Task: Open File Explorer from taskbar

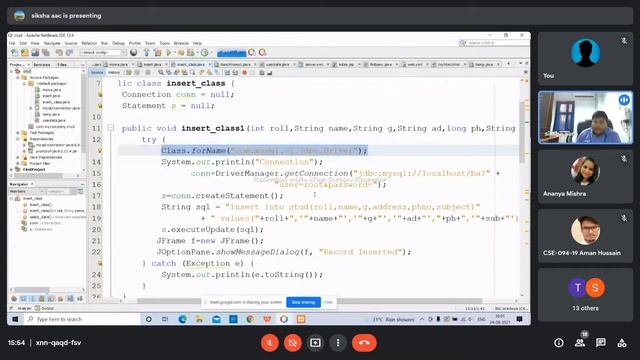Action: (x=199, y=319)
